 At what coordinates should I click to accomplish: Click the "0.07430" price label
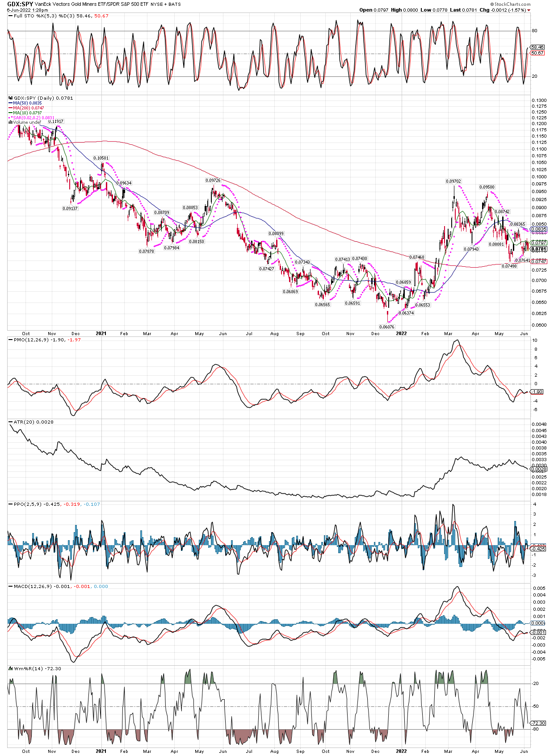point(360,259)
